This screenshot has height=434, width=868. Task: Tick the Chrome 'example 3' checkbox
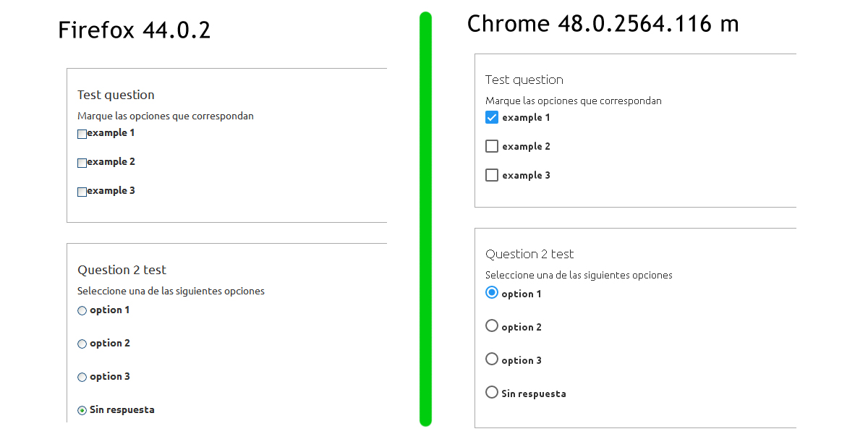click(x=492, y=175)
